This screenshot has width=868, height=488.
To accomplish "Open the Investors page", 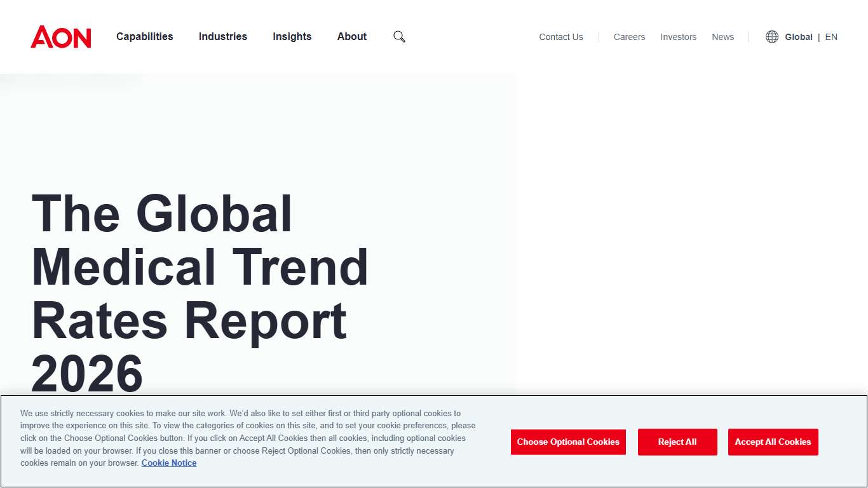I will [x=678, y=37].
